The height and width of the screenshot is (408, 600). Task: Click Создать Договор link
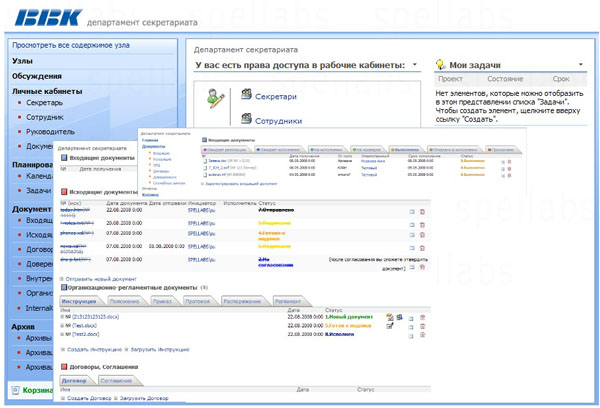click(89, 398)
